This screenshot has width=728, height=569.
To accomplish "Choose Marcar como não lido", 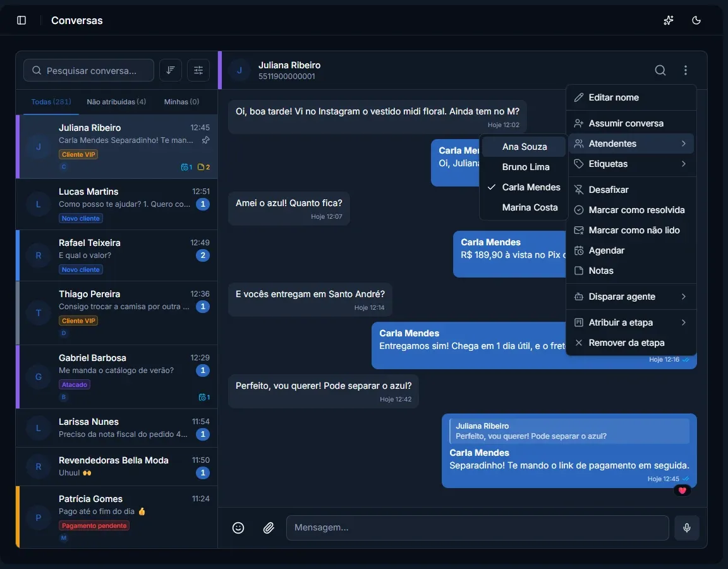I will [631, 230].
